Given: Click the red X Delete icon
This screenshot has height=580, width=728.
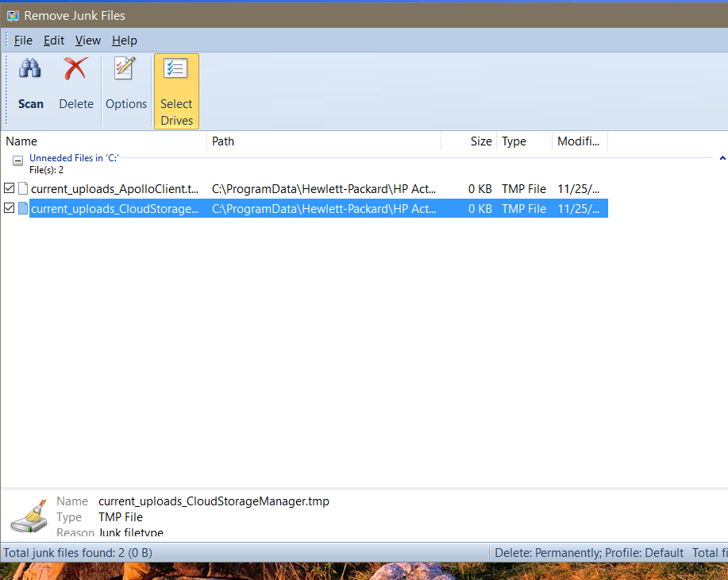Looking at the screenshot, I should coord(76,70).
